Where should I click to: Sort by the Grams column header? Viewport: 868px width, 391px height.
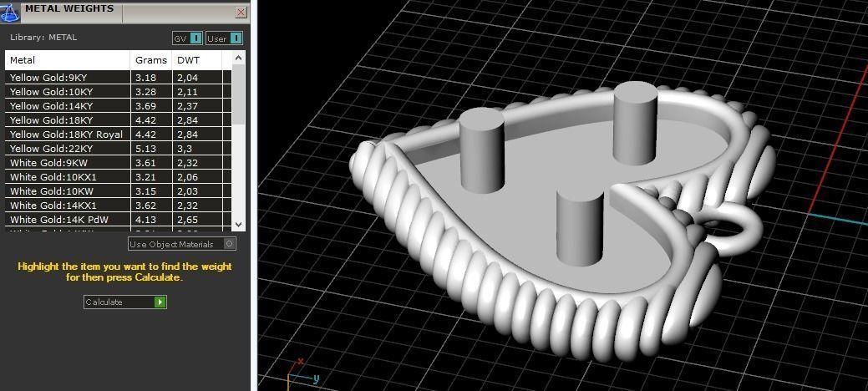[x=151, y=60]
